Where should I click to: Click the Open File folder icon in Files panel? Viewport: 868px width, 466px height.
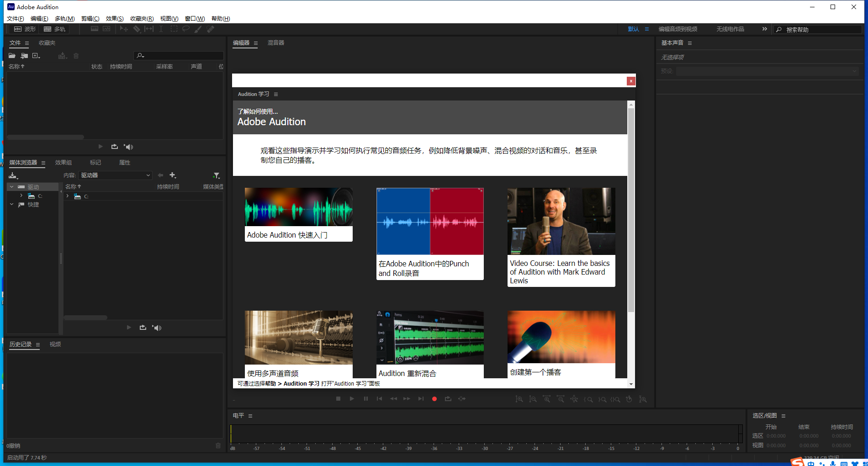tap(11, 55)
